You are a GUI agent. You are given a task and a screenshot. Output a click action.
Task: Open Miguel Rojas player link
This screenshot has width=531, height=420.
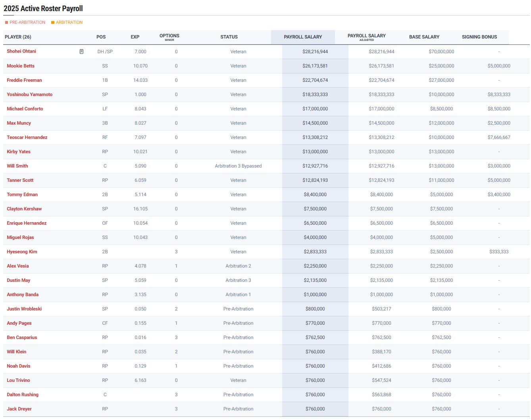pyautogui.click(x=20, y=237)
